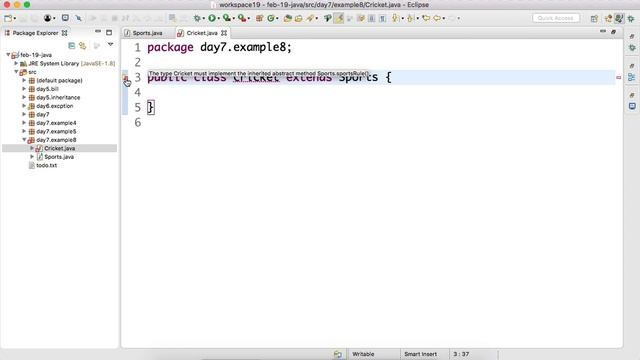Click the Writable status bar entry
Screen dimensions: 640x360
363,354
